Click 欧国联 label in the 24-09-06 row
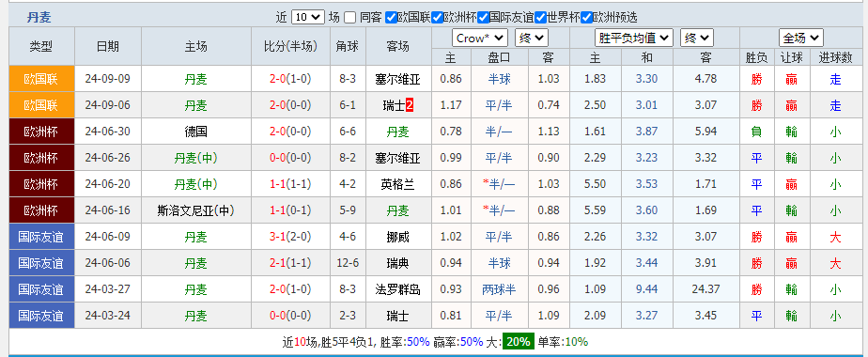The image size is (868, 357). [41, 104]
